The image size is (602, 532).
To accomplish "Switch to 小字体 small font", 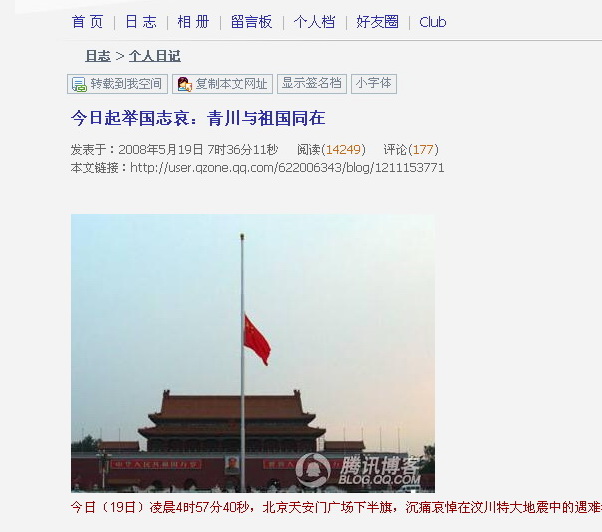I will click(374, 84).
